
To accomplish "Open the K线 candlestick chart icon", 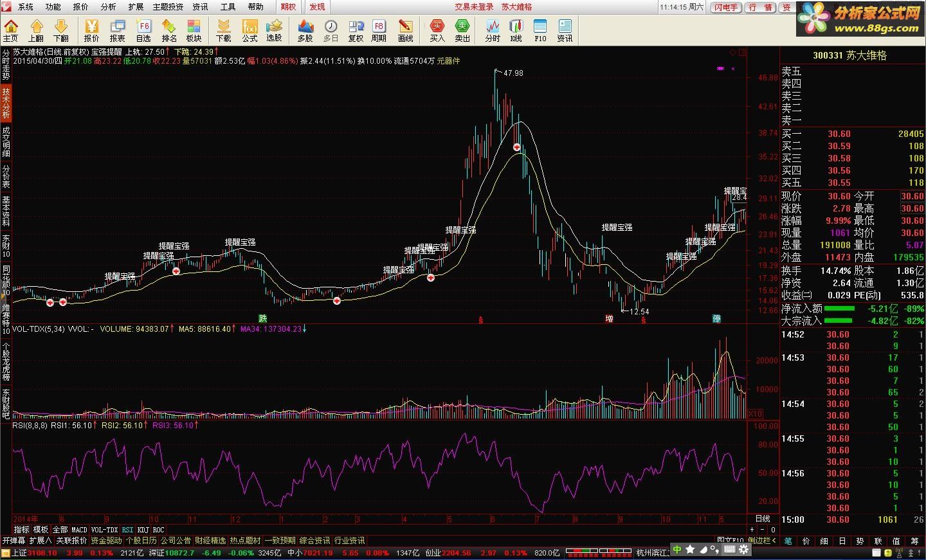I will pyautogui.click(x=516, y=30).
